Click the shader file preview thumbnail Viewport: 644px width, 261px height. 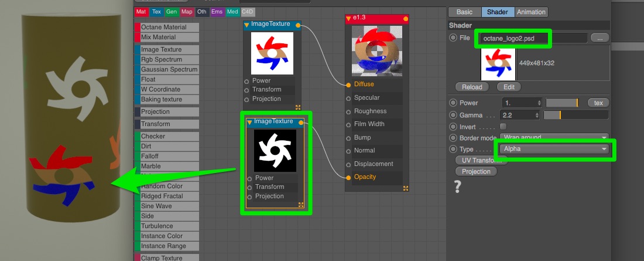[x=498, y=64]
